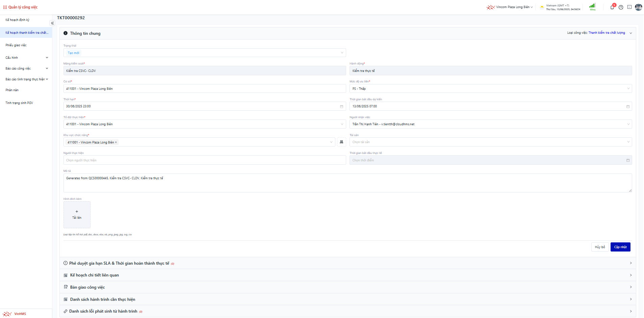Open the Người nhận việc dropdown

(490, 124)
